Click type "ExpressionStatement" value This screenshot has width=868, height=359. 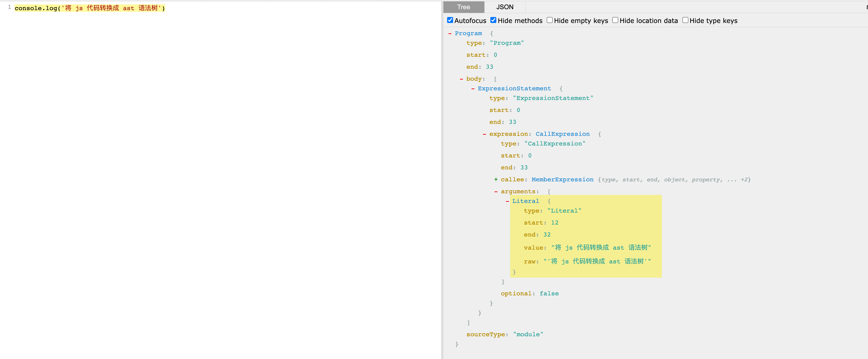[x=553, y=98]
